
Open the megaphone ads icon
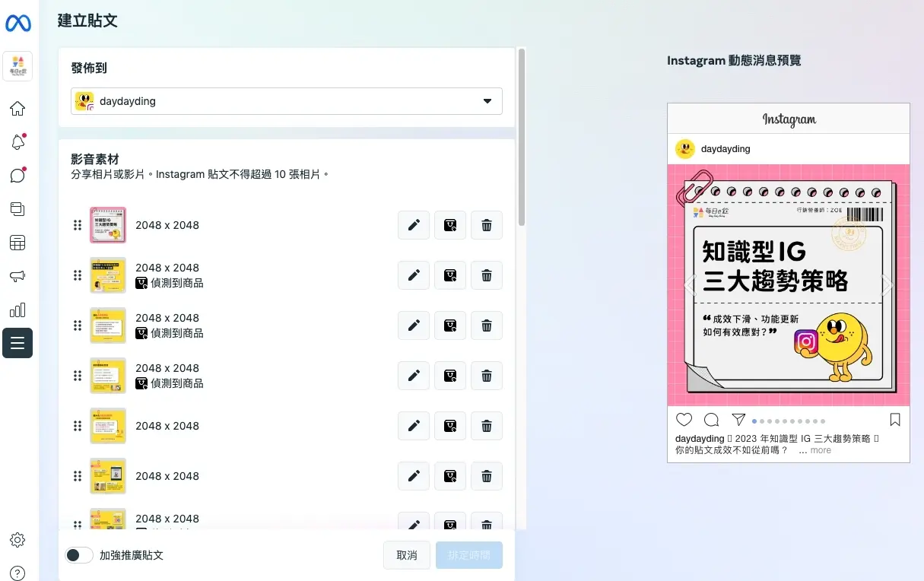(17, 276)
